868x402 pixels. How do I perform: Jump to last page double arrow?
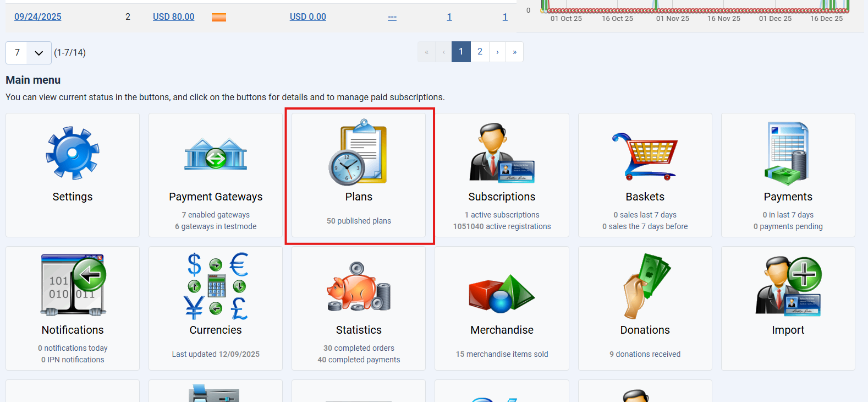(514, 52)
